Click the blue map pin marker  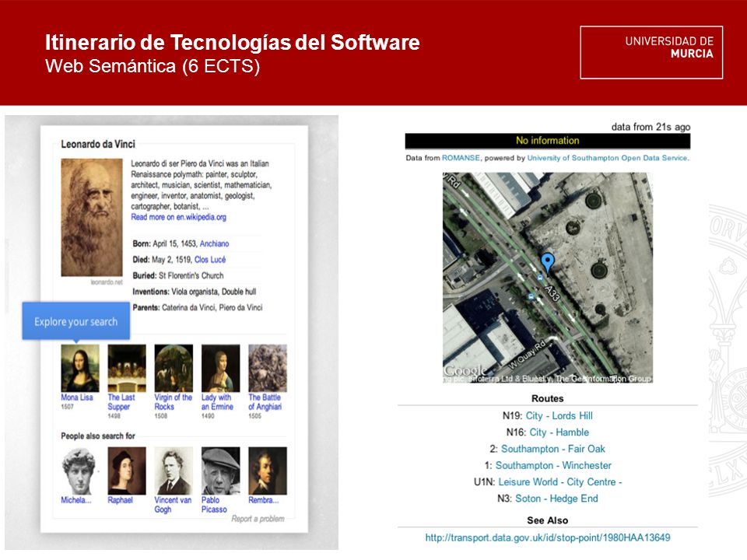click(x=547, y=263)
